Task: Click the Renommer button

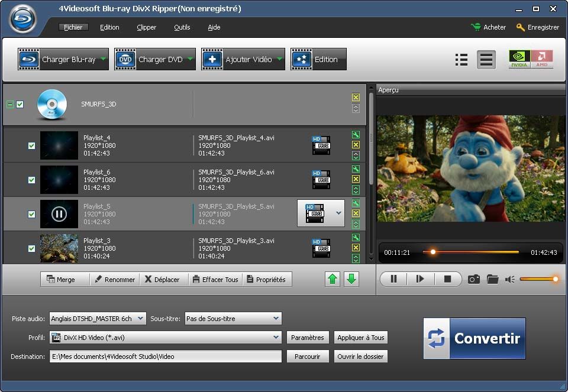Action: pyautogui.click(x=114, y=280)
